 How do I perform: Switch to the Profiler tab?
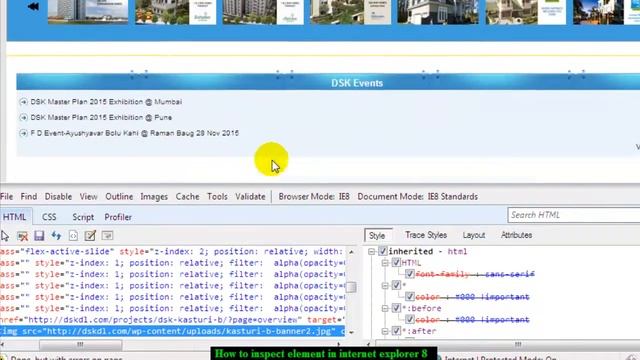(x=118, y=217)
